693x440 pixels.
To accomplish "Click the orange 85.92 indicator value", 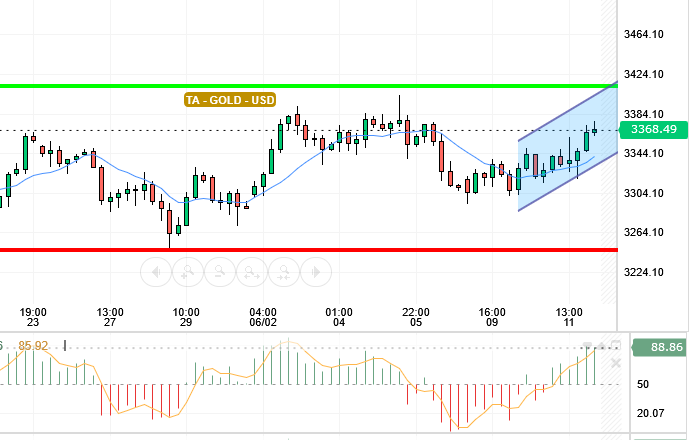I will pyautogui.click(x=33, y=345).
